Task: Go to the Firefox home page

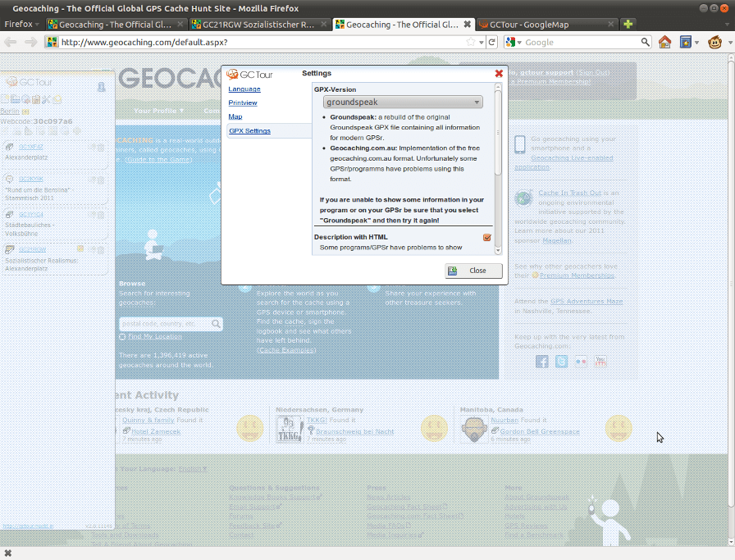Action: (664, 42)
